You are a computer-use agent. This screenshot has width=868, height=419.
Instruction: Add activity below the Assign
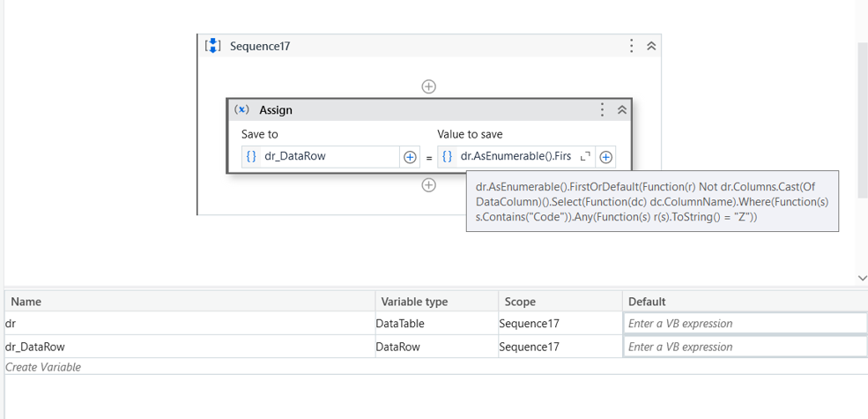click(428, 185)
